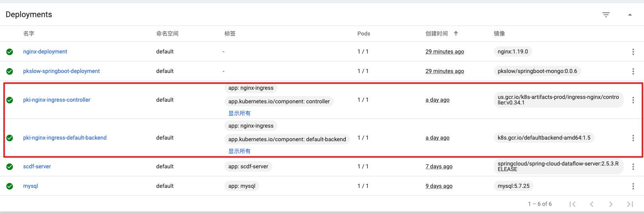Show all labels for pki-nginx-ingress-default-backend
The width and height of the screenshot is (644, 213).
tap(239, 151)
